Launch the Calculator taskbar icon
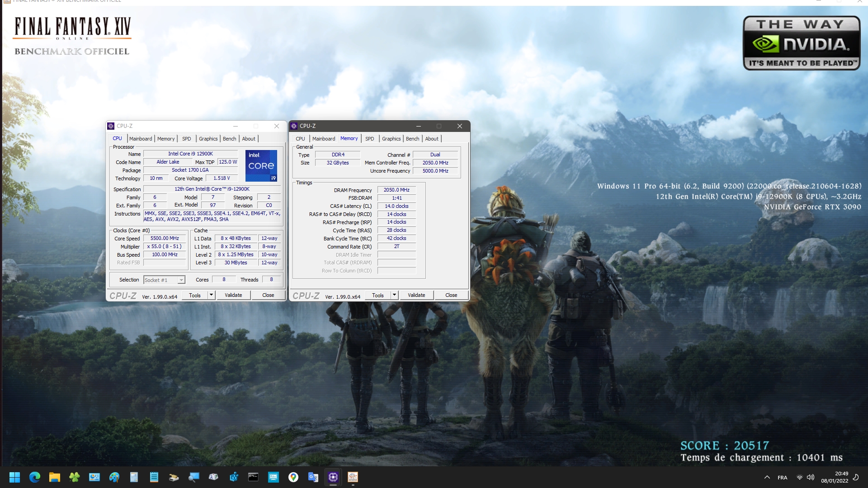Screen dimensions: 868x488 134,477
